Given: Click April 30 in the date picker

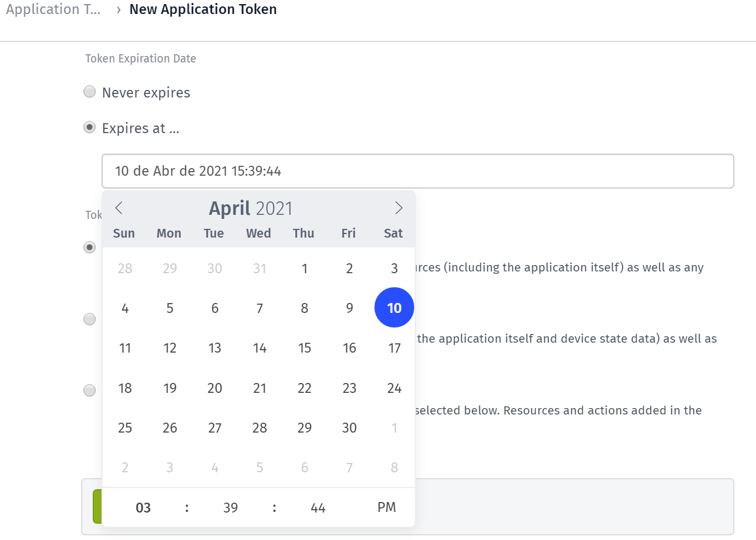Looking at the screenshot, I should [349, 428].
